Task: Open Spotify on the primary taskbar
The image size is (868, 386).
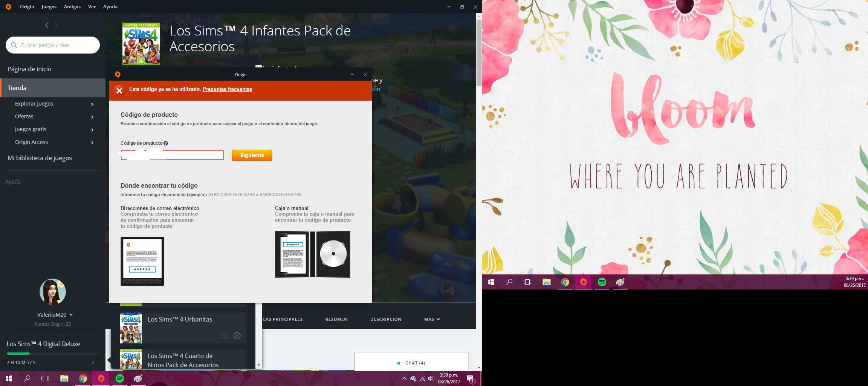Action: click(x=120, y=378)
